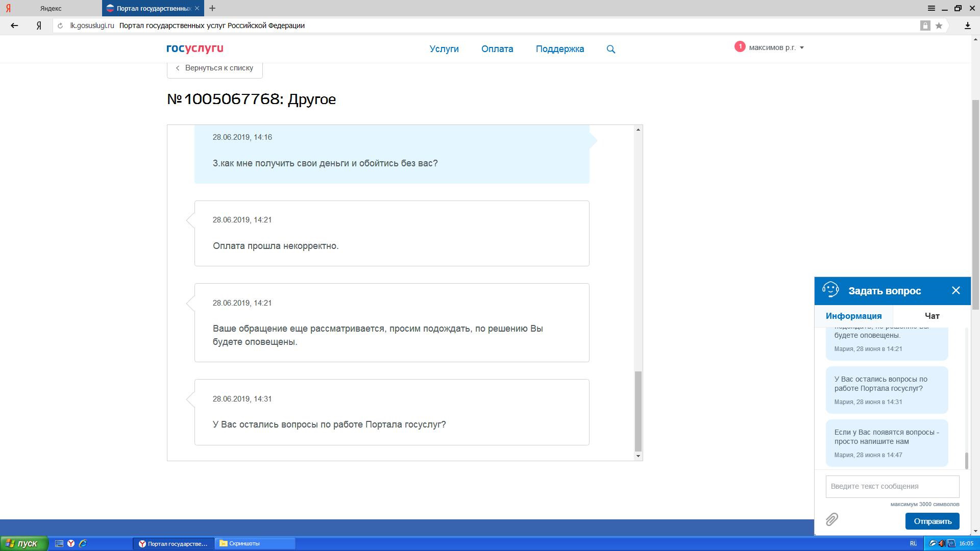Open the Поддержка section

point(560,49)
